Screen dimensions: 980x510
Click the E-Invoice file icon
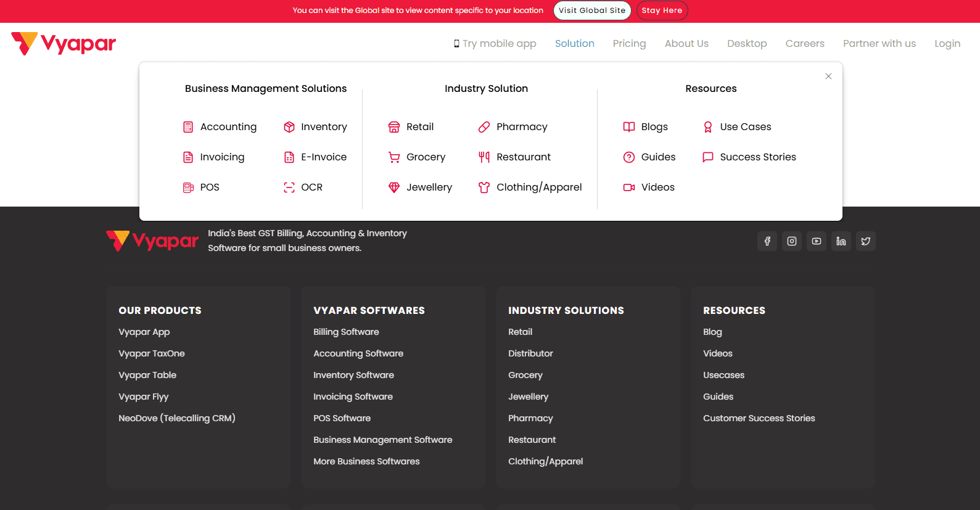[289, 157]
